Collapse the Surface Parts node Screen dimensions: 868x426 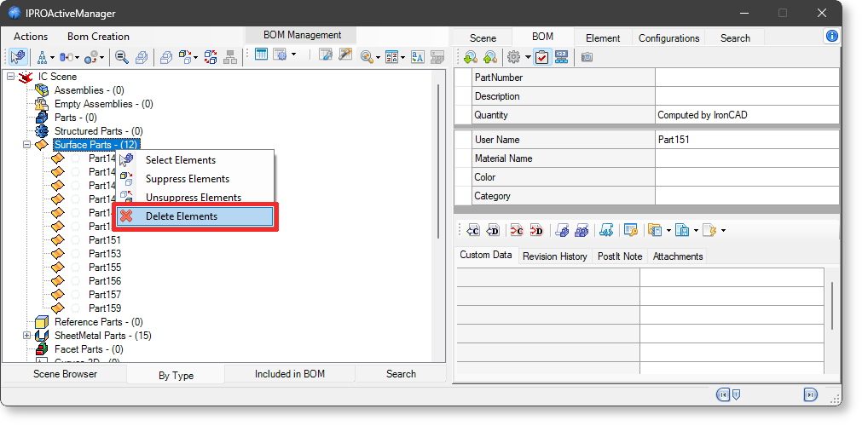(x=26, y=144)
